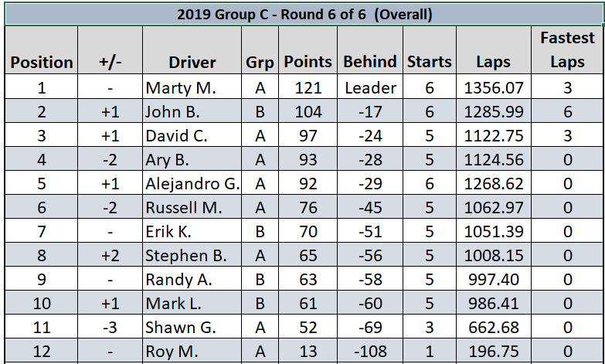Select Alejandro G. in the Driver column

click(192, 184)
